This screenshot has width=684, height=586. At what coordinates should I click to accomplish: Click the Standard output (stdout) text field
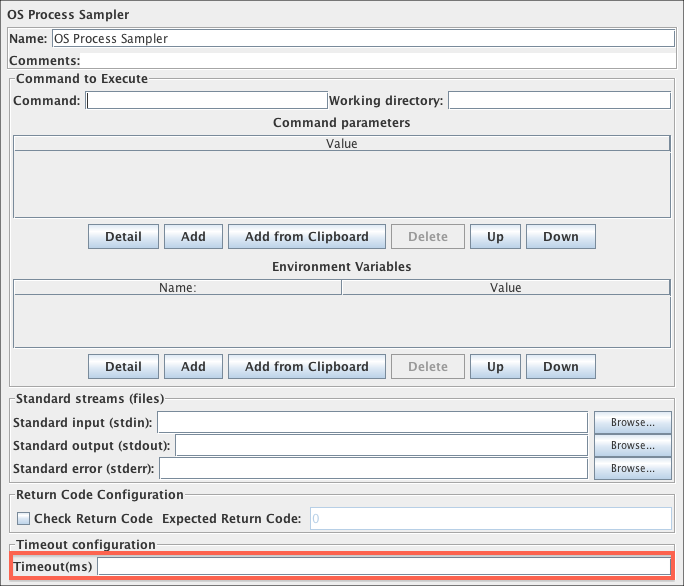[x=381, y=445]
